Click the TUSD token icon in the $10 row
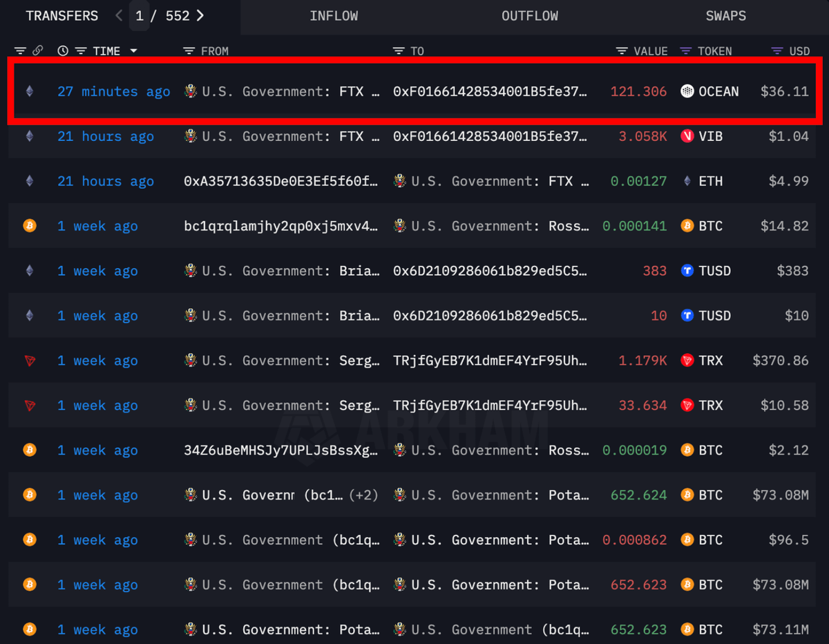The image size is (829, 644). click(687, 316)
